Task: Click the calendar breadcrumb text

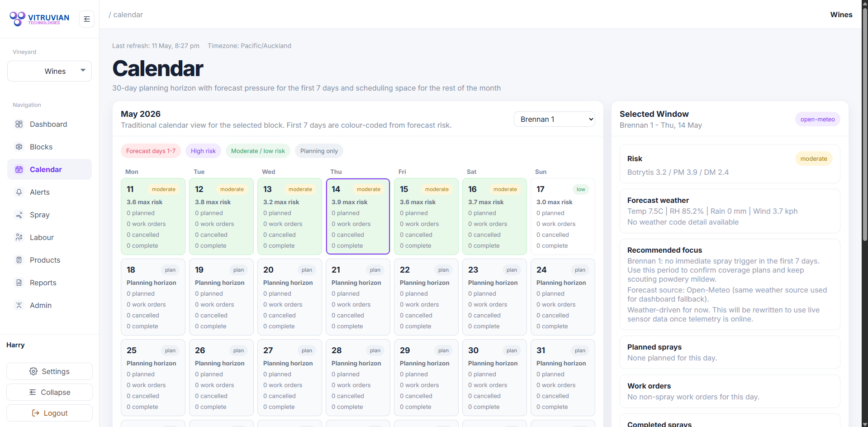Action: (x=128, y=14)
